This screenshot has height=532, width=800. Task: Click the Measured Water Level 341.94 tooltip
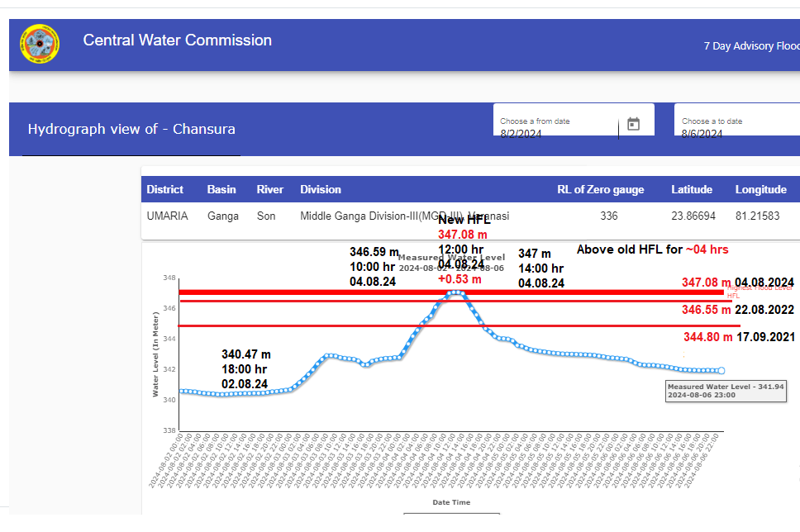(726, 391)
